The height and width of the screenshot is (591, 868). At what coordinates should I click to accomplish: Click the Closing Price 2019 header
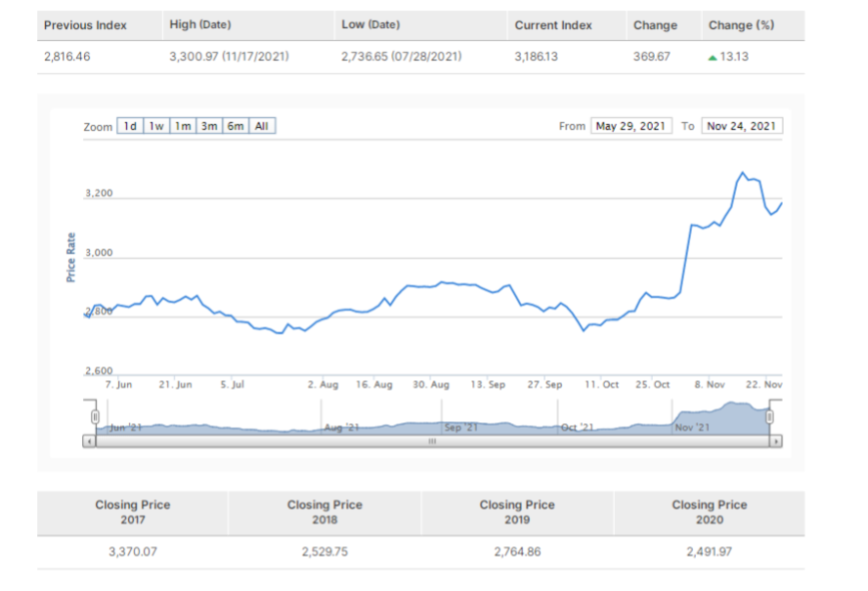[x=517, y=513]
